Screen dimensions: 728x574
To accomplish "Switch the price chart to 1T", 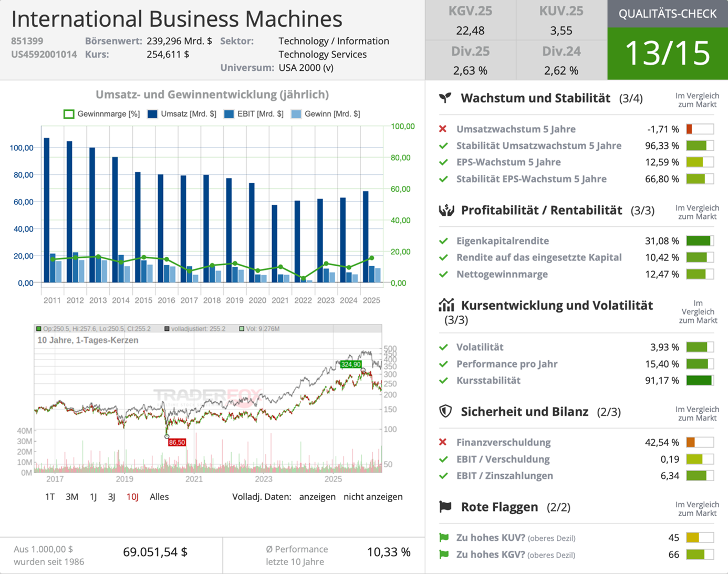I will [x=50, y=497].
